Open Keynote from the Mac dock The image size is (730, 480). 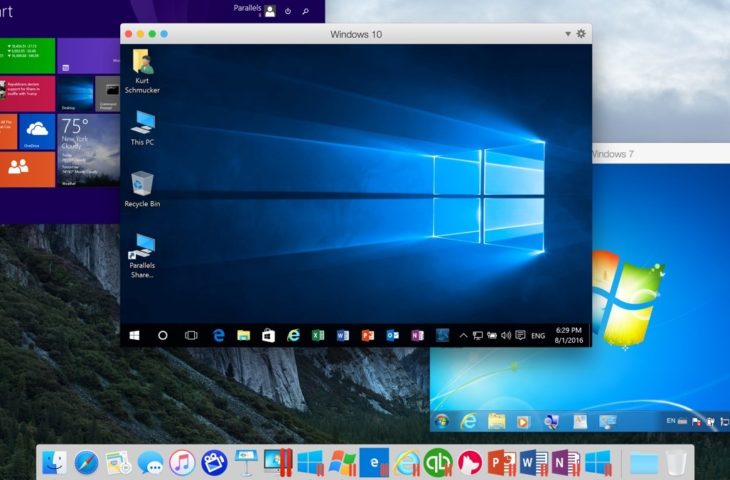[x=246, y=463]
